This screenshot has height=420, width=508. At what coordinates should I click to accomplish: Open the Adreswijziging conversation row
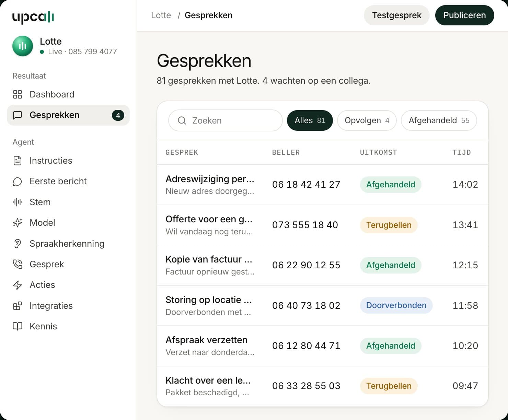click(x=323, y=185)
